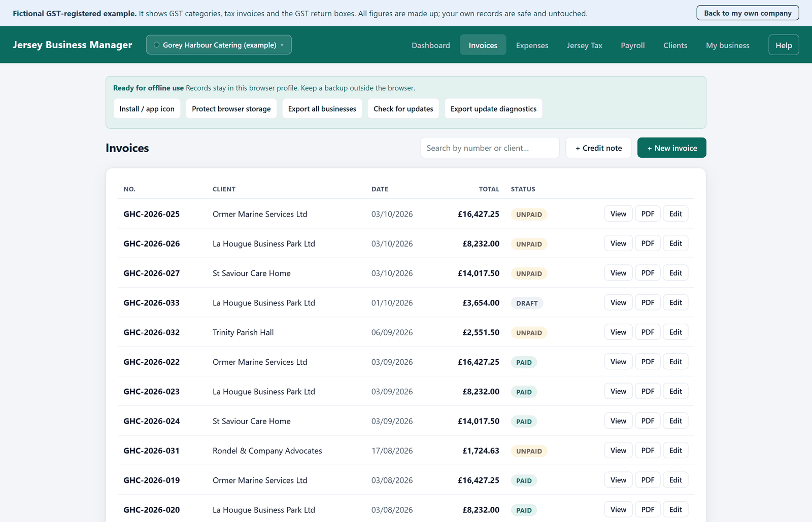
Task: Click Install / app icon button
Action: [x=147, y=109]
